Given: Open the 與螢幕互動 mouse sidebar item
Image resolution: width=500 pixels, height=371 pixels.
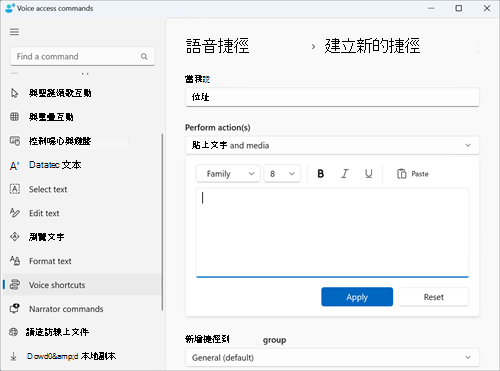Looking at the screenshot, I should [82, 93].
